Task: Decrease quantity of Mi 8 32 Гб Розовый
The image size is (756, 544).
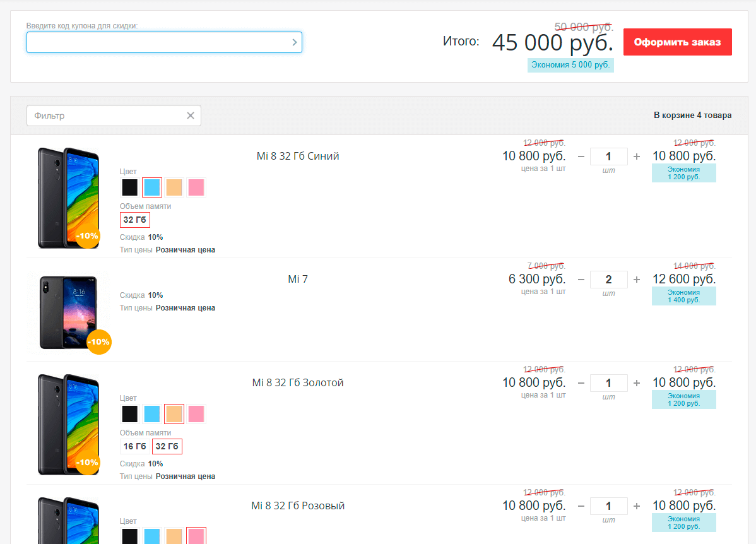Action: coord(581,506)
